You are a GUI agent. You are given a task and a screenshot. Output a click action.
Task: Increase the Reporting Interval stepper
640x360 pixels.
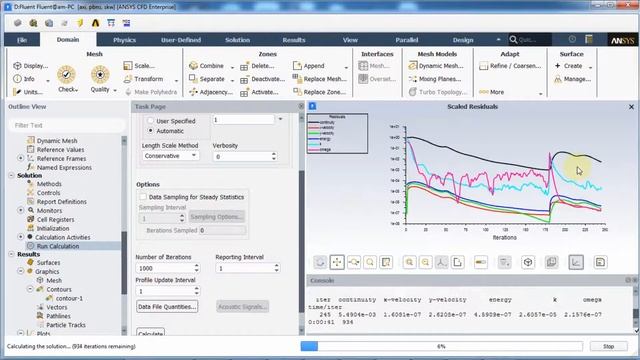click(x=276, y=266)
